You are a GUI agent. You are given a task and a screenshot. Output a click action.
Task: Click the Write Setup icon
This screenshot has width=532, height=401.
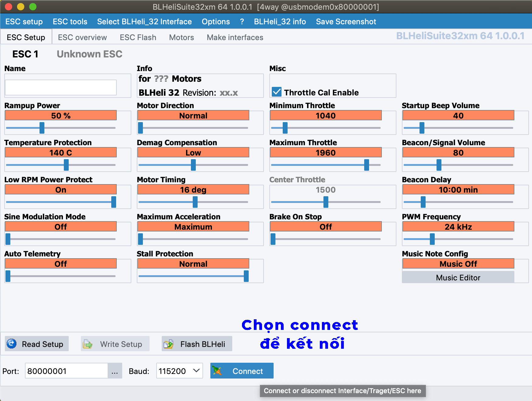[88, 344]
